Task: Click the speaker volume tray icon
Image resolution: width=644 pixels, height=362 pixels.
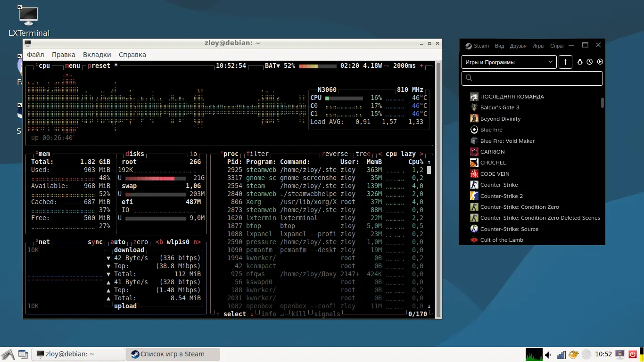Action: tap(548, 354)
